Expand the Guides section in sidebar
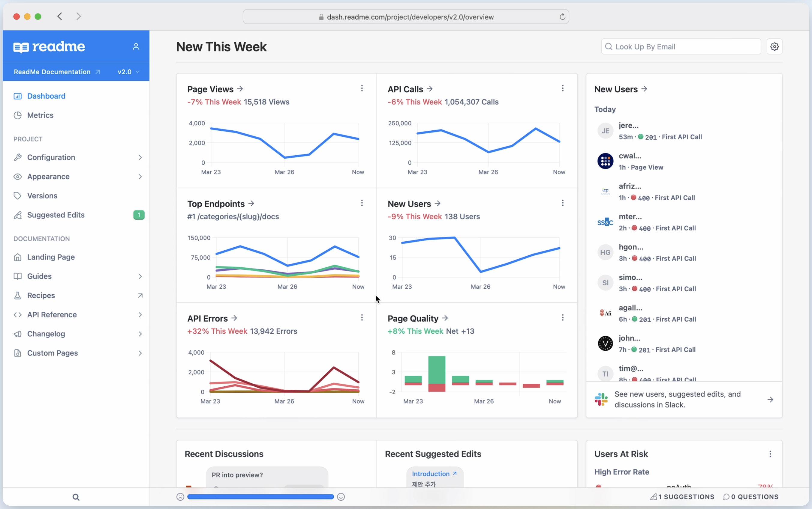This screenshot has width=812, height=509. coord(139,275)
